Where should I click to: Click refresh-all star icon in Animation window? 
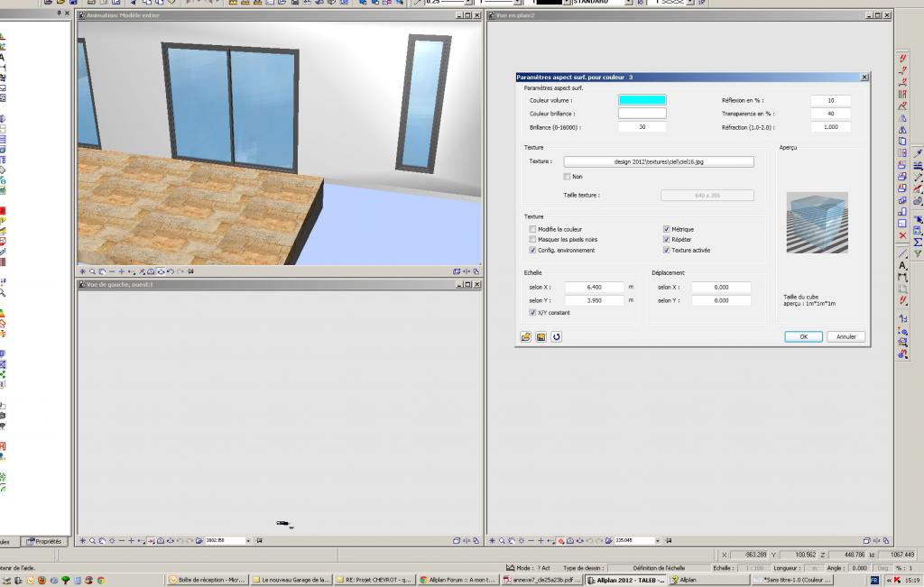coord(83,271)
